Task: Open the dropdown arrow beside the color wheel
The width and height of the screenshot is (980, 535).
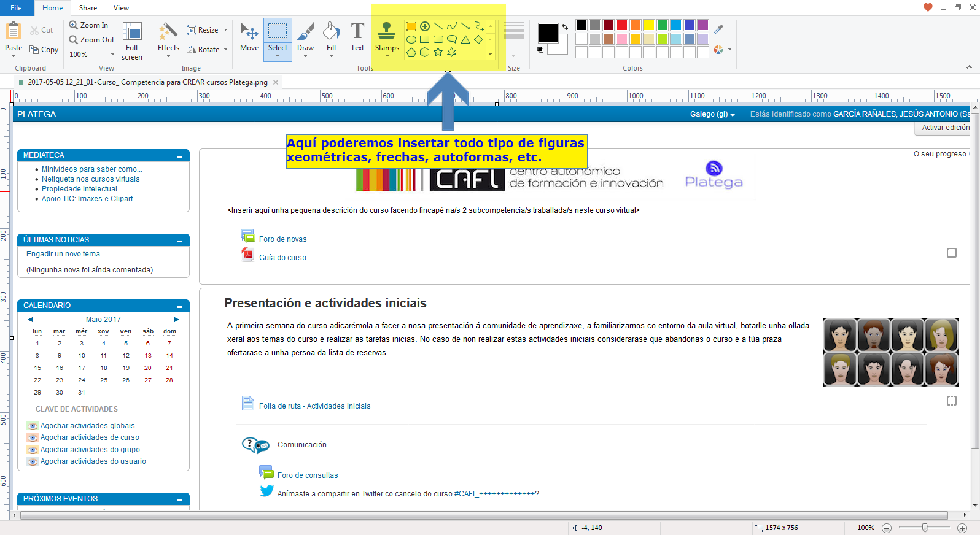Action: [729, 50]
